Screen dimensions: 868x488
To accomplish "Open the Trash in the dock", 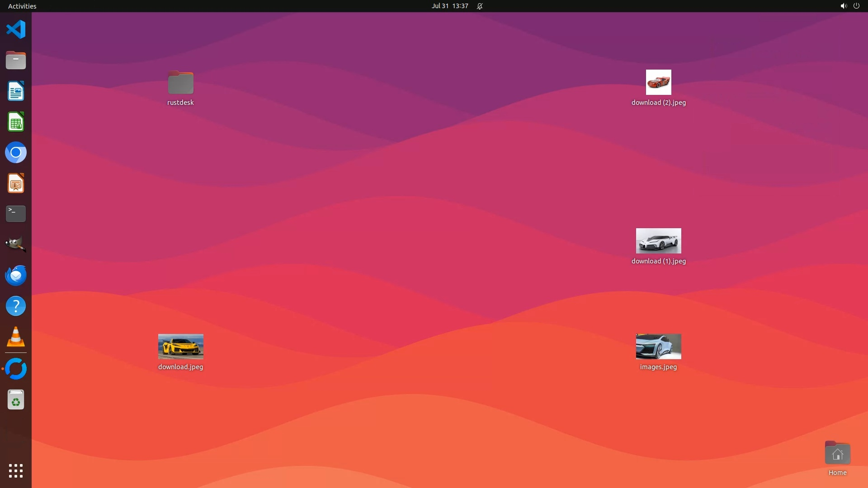I will pos(16,400).
